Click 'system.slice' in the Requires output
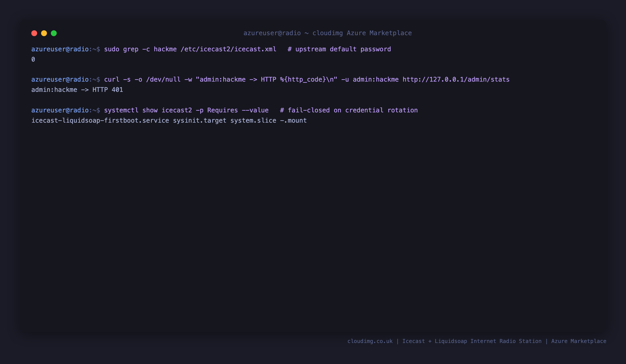Viewport: 626px width, 364px height. [x=253, y=121]
